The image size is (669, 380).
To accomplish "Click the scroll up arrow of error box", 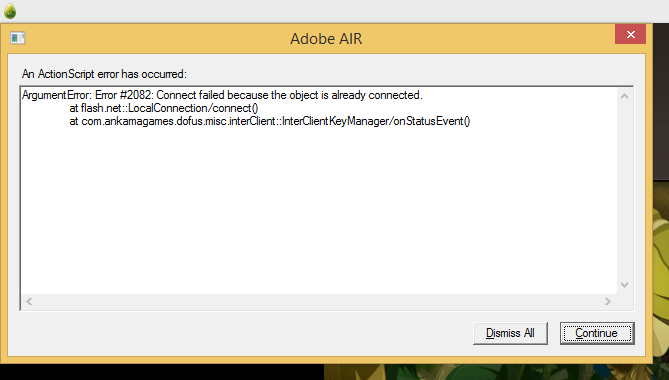I will point(624,96).
